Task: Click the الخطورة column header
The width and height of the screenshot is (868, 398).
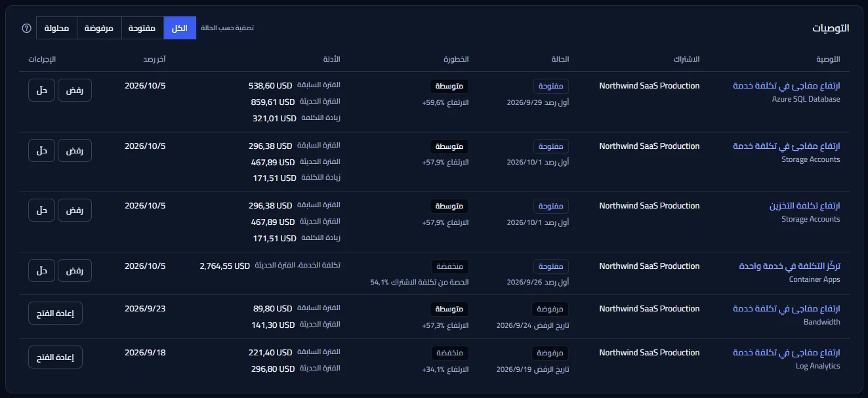Action: pos(457,59)
